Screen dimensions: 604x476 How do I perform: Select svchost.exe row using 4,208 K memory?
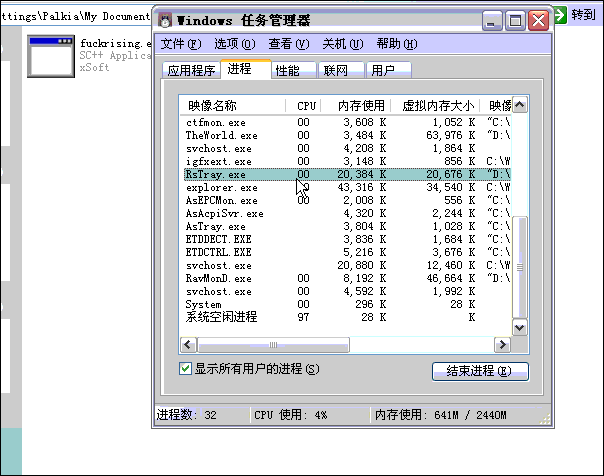(347, 149)
